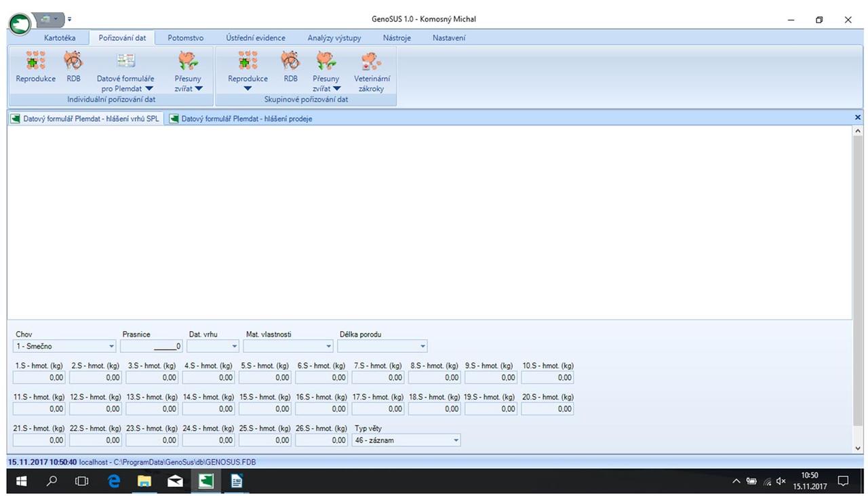The image size is (868, 496).
Task: Click the 21.S - hmot. (kg) field
Action: (x=39, y=440)
